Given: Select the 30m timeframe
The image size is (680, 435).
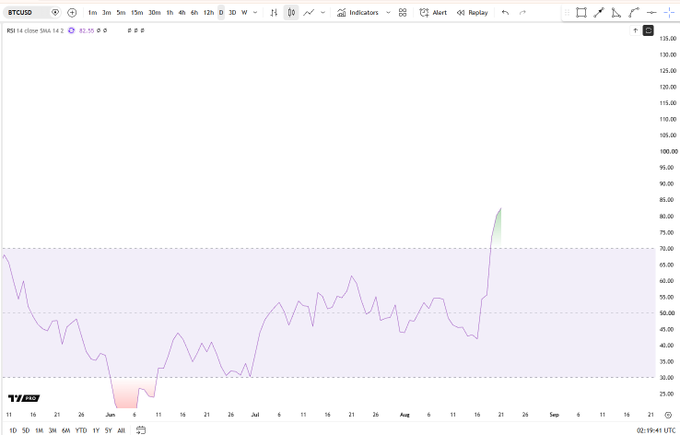Looking at the screenshot, I should coord(155,13).
